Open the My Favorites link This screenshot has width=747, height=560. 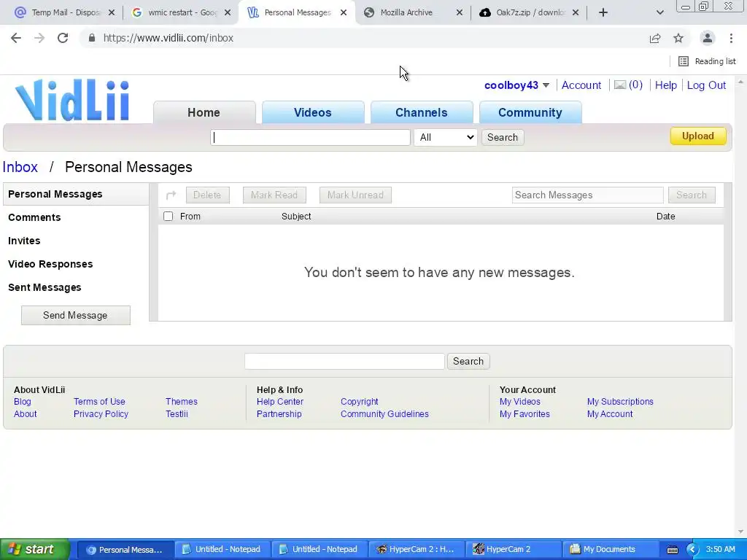tap(525, 414)
